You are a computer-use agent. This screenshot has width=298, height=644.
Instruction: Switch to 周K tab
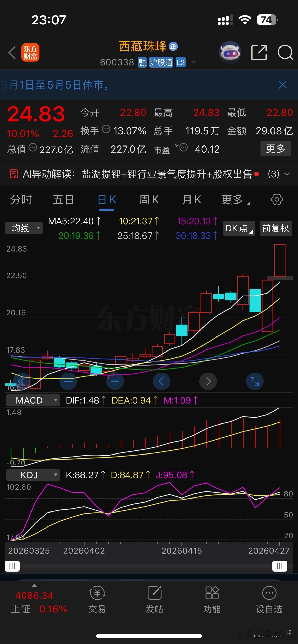(x=149, y=200)
